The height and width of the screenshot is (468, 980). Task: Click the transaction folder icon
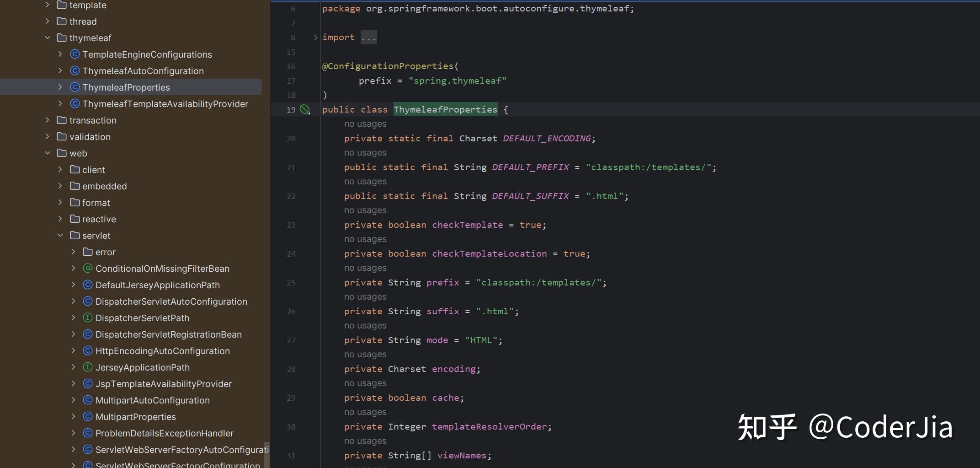(62, 120)
